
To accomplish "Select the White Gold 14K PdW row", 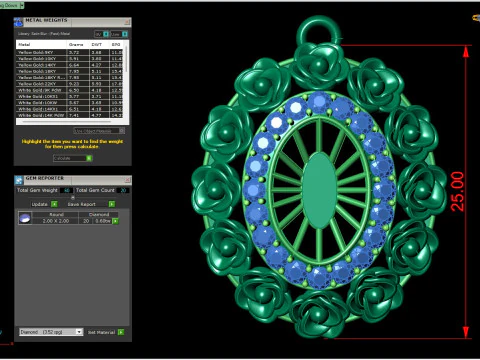I will click(70, 115).
